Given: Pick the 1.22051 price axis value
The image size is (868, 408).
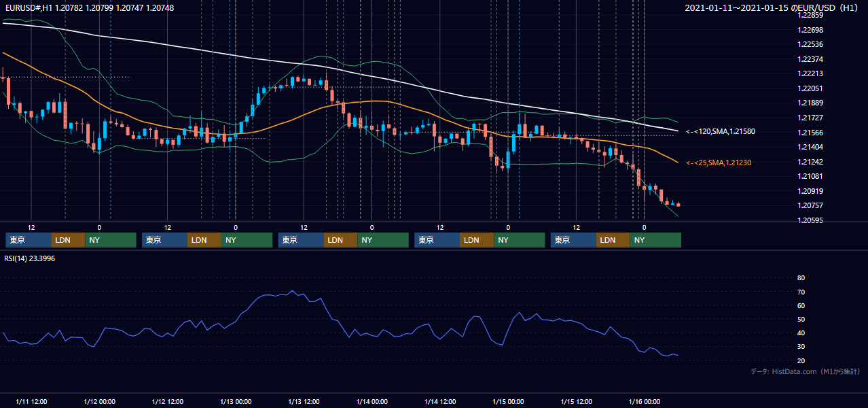Looking at the screenshot, I should (811, 88).
